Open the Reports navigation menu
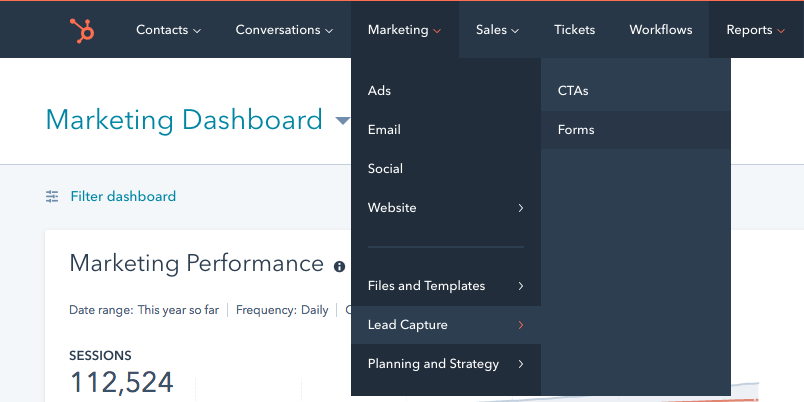Image resolution: width=804 pixels, height=402 pixels. [x=755, y=30]
